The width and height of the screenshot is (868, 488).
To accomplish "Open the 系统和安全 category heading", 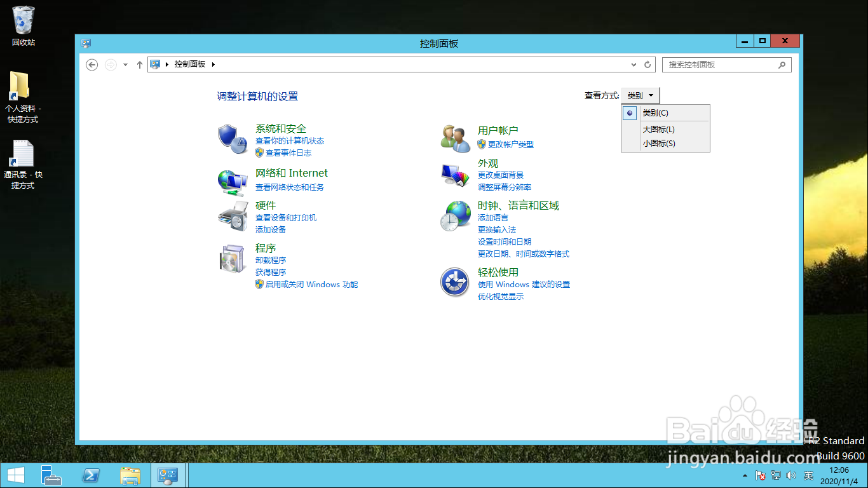I will tap(281, 129).
